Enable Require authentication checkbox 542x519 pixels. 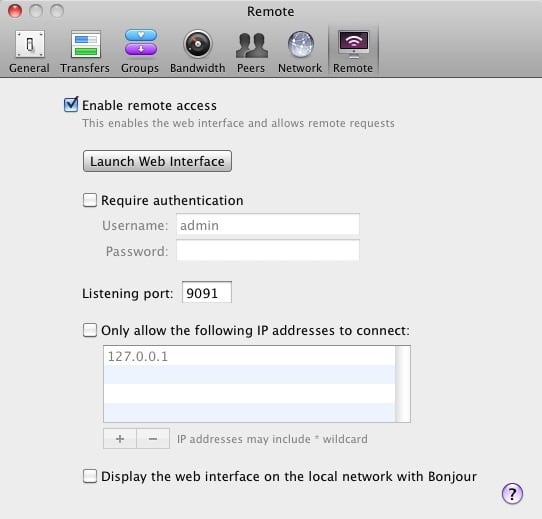(90, 200)
